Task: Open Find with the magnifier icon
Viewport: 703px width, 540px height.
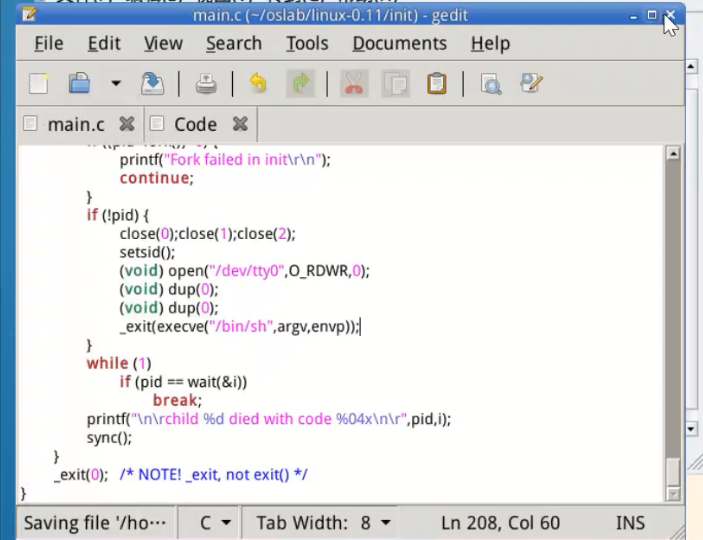Action: coord(490,84)
